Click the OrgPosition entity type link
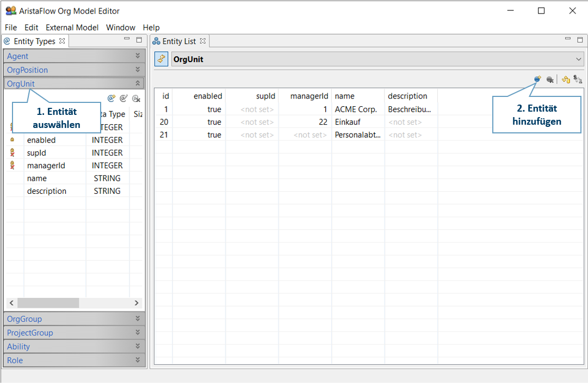 pyautogui.click(x=27, y=70)
